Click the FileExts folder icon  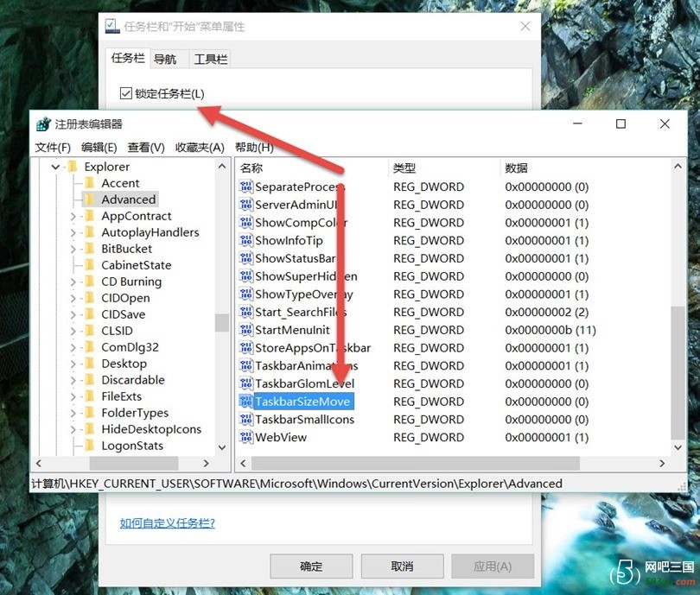pyautogui.click(x=90, y=396)
